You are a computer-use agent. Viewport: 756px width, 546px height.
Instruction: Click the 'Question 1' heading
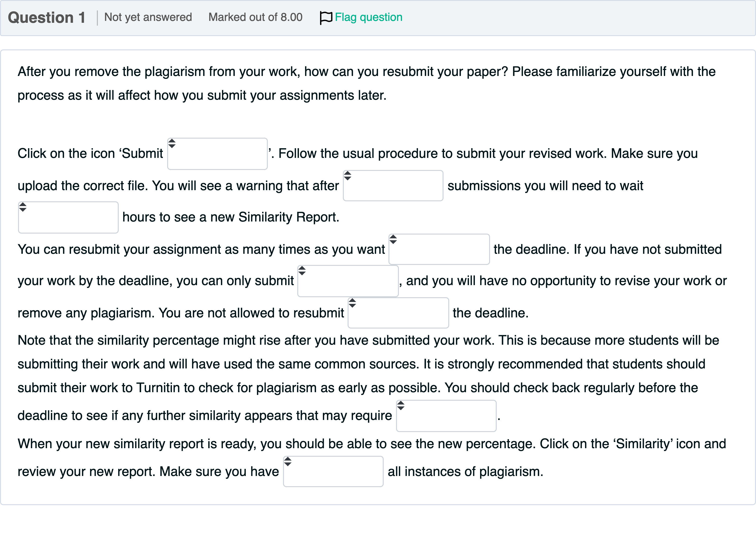click(47, 18)
